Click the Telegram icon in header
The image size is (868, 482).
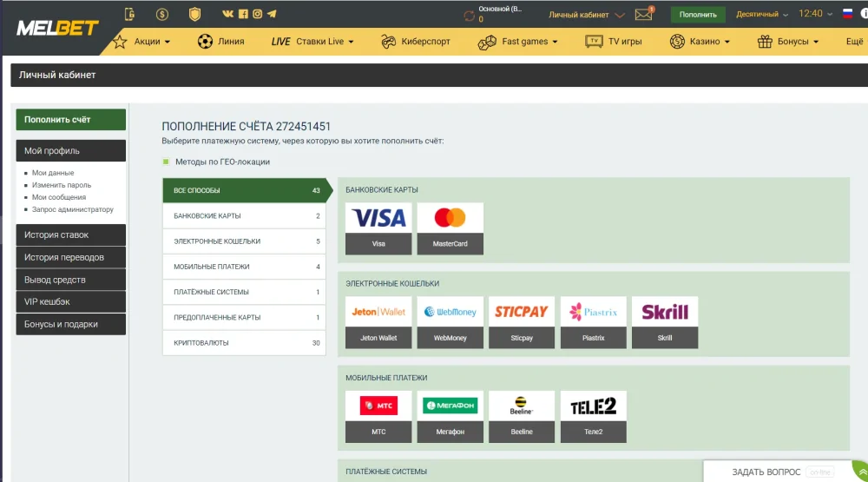[272, 14]
